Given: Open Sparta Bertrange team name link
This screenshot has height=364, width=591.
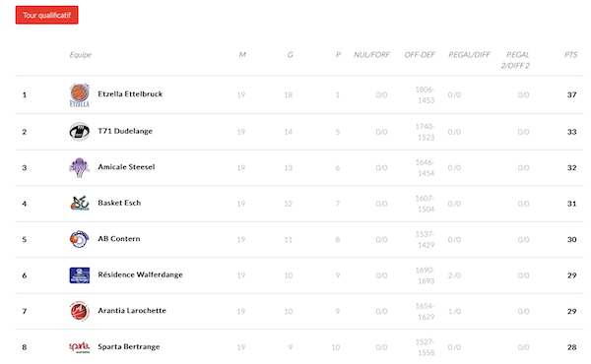Looking at the screenshot, I should [128, 346].
